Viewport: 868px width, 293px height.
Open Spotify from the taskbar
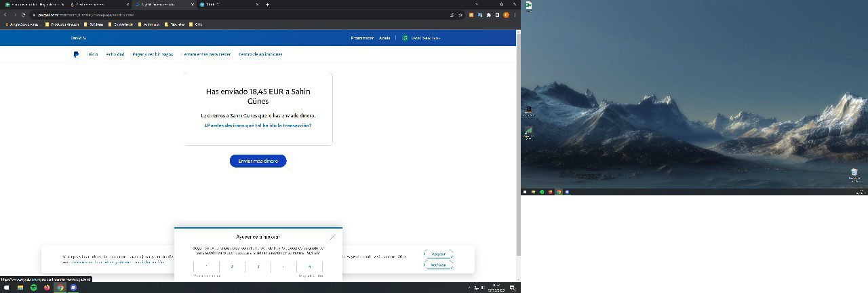pos(34,288)
